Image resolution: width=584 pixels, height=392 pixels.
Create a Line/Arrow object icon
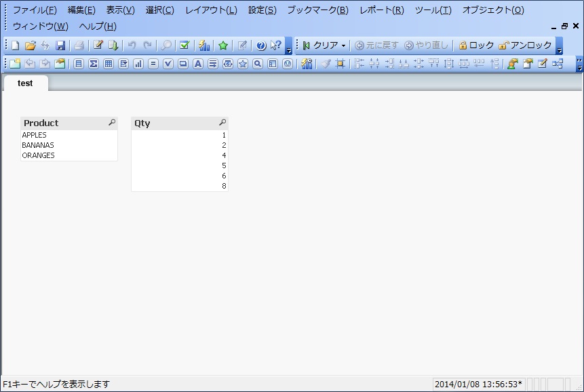[x=213, y=64]
